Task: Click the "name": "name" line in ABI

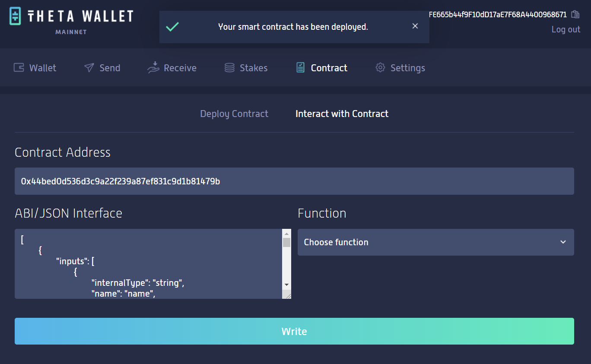Action: tap(123, 294)
